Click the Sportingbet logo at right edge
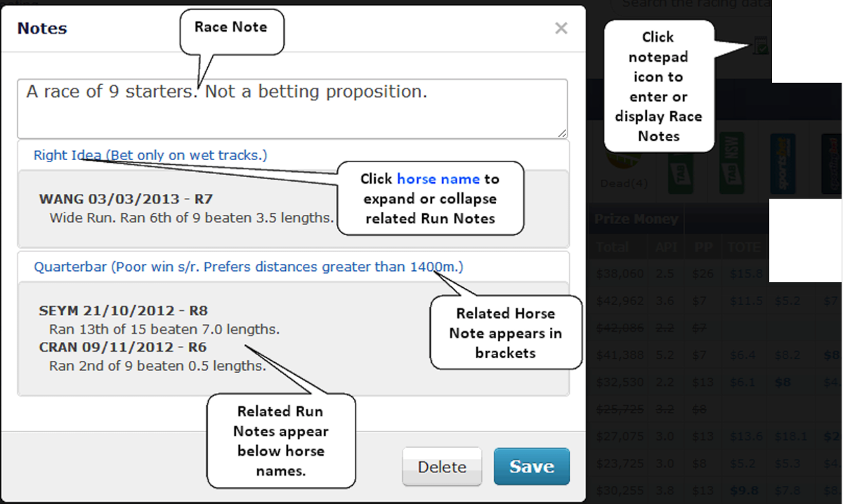 click(831, 164)
